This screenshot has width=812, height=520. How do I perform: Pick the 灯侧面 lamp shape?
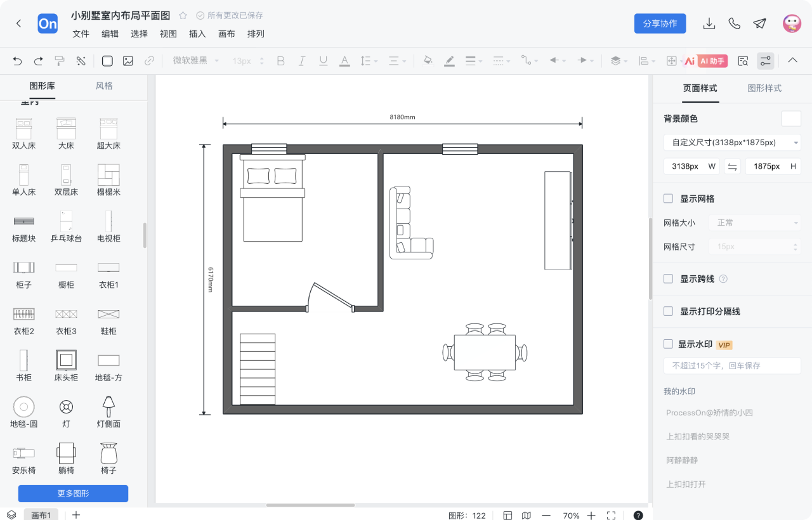108,406
